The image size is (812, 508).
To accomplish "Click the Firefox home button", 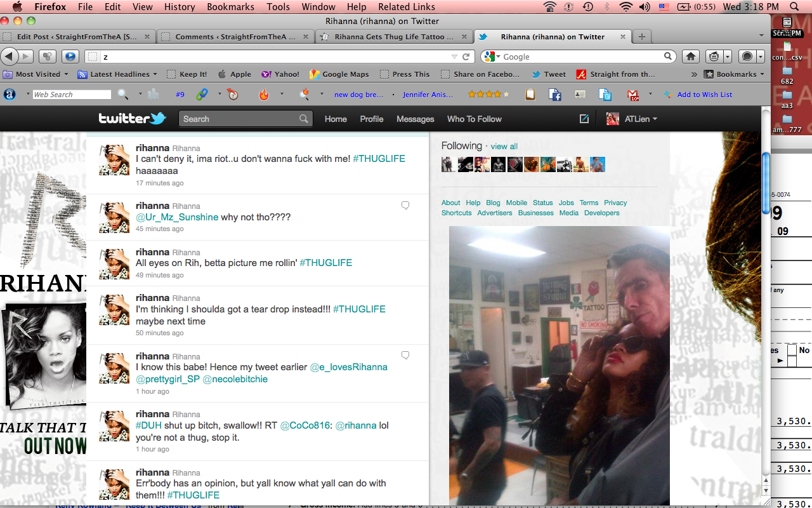I will coord(691,57).
